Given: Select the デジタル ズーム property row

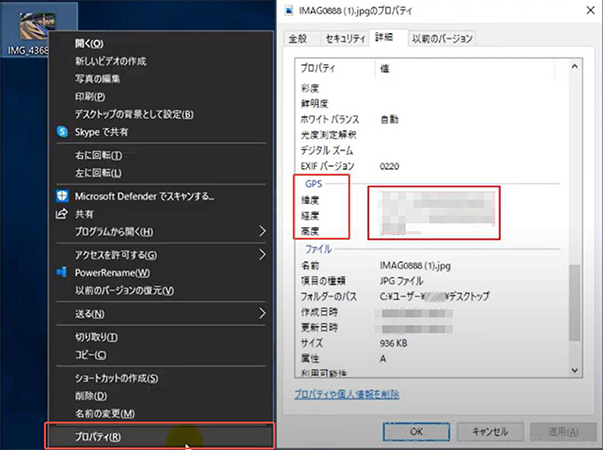Looking at the screenshot, I should click(x=431, y=150).
